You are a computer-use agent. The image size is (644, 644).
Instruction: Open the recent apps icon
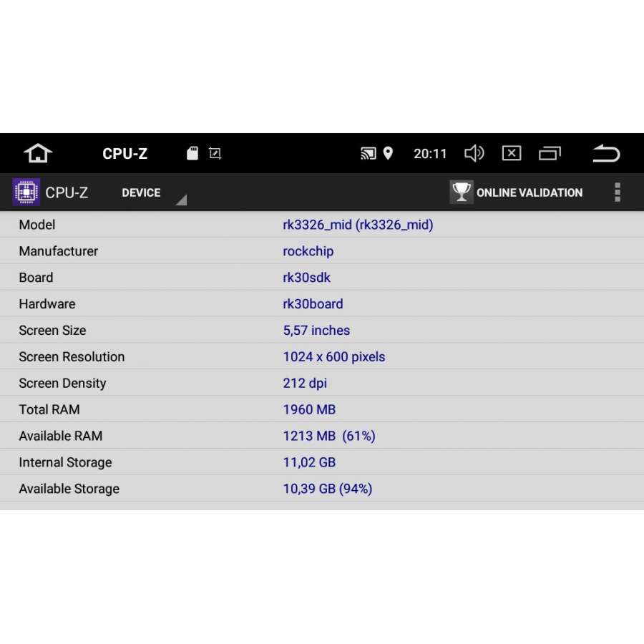(550, 153)
